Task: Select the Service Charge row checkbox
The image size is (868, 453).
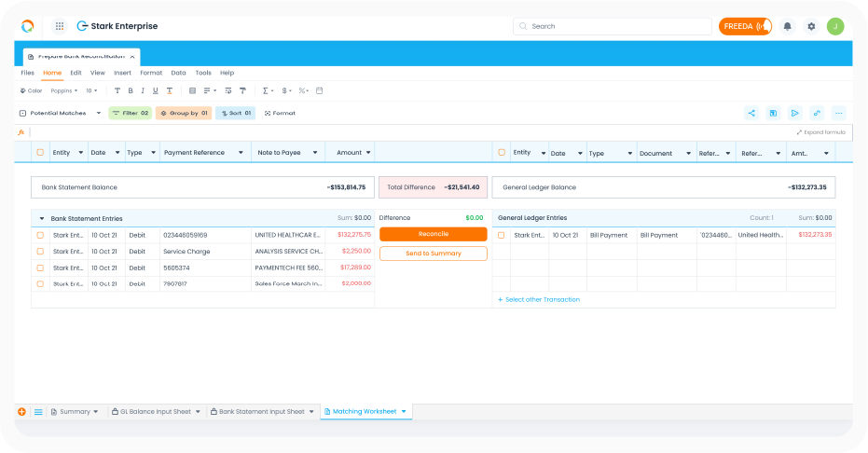Action: (x=40, y=252)
